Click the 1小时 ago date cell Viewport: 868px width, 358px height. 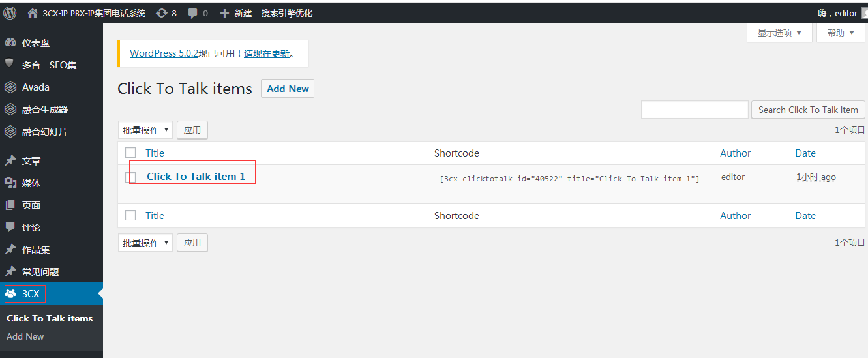click(x=816, y=177)
